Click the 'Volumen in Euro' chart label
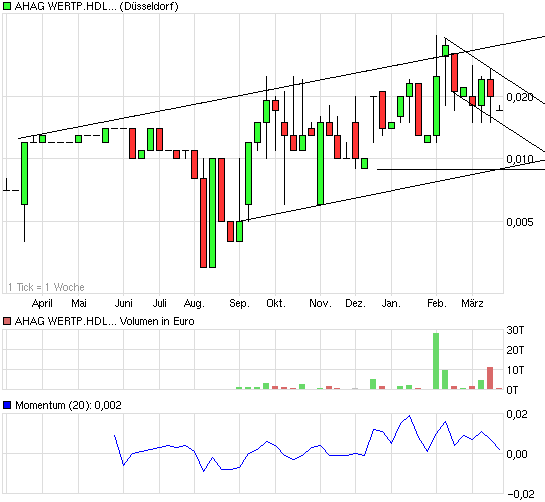 (x=157, y=321)
